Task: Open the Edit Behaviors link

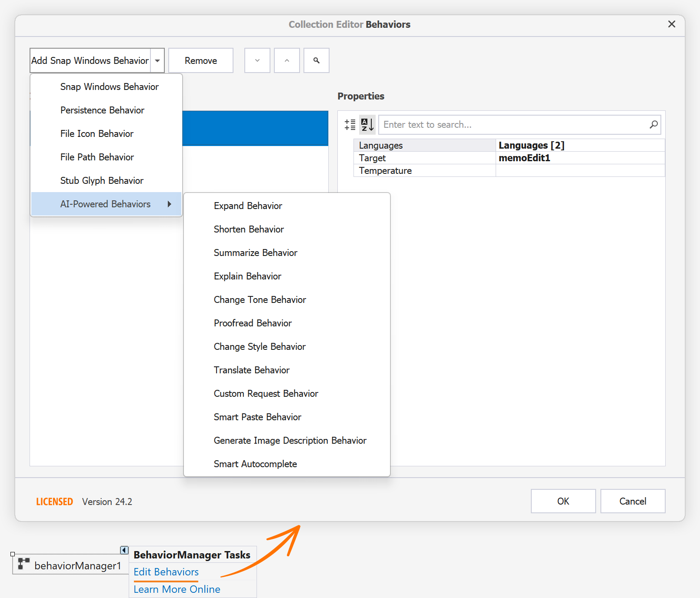Action: click(x=166, y=572)
